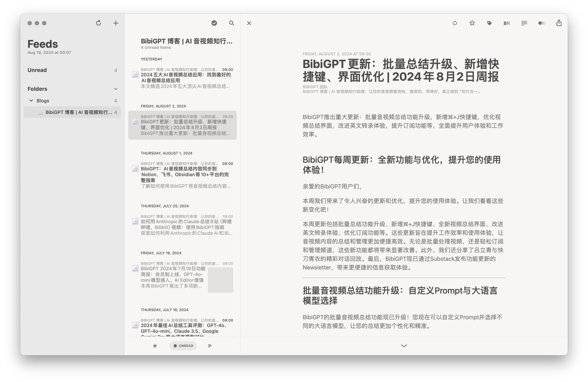Collapse the Blogs folder disclosure arrow
This screenshot has height=382, width=588.
[31, 100]
